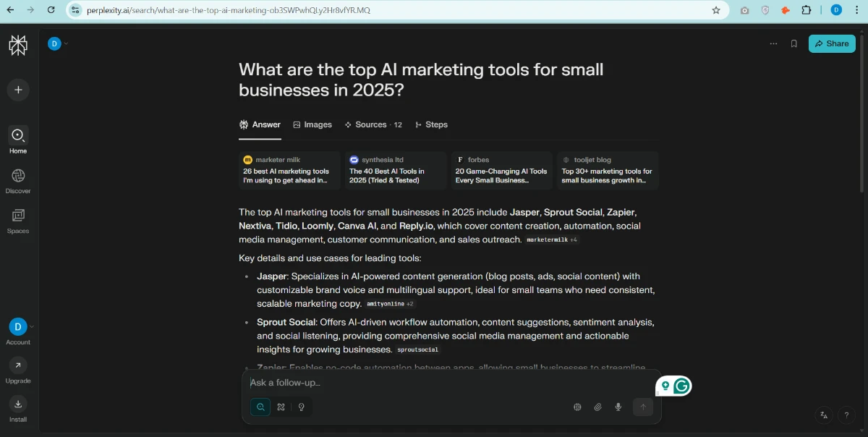Open the globe sources selector
The width and height of the screenshot is (868, 437).
577,407
